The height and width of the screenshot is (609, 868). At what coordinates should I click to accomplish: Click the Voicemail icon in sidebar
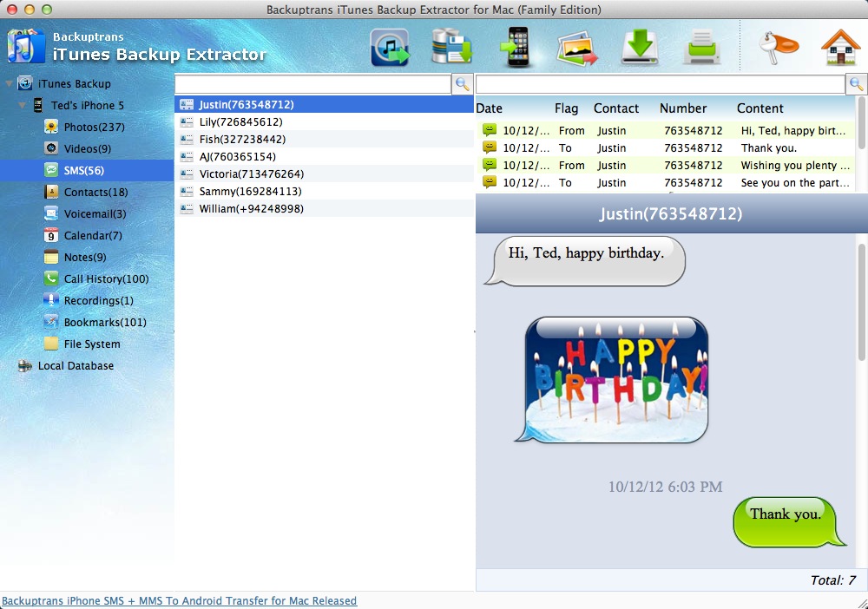51,213
